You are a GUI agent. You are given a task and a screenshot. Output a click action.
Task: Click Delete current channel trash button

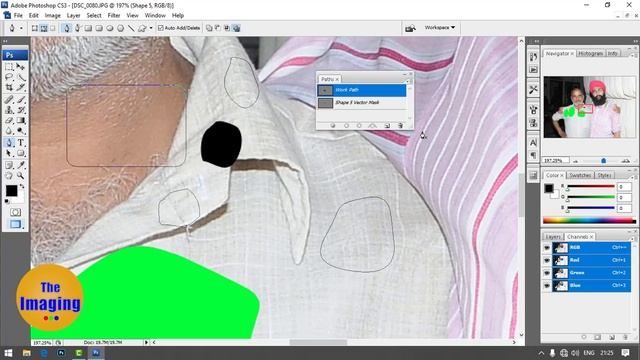pos(625,337)
